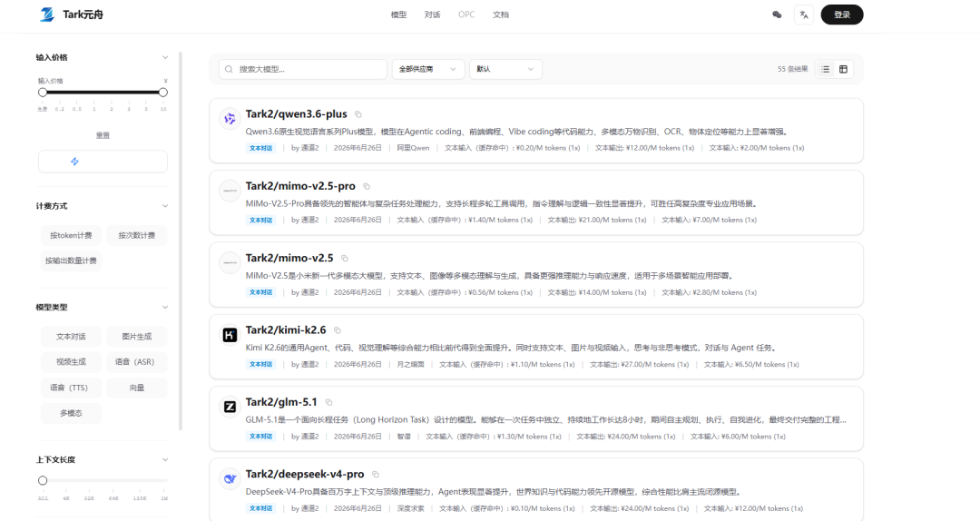Collapse the 计费方式 section

[165, 206]
